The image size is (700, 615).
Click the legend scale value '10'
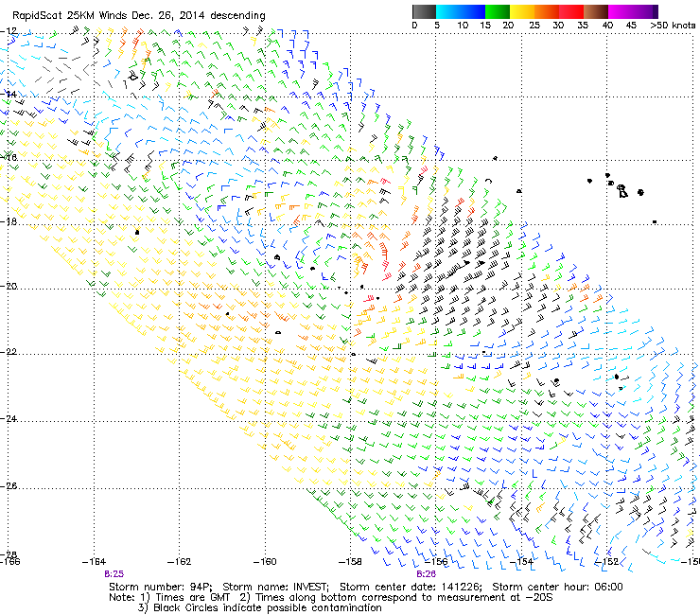[463, 26]
